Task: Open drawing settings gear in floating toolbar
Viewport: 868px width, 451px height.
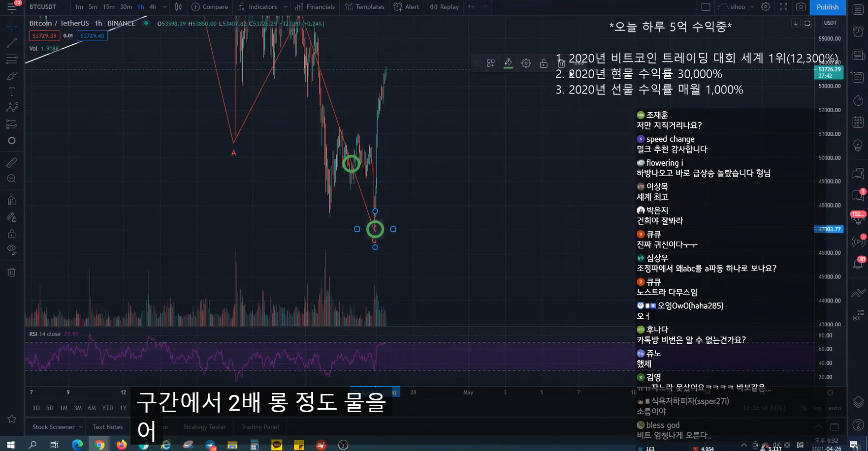Action: point(526,63)
